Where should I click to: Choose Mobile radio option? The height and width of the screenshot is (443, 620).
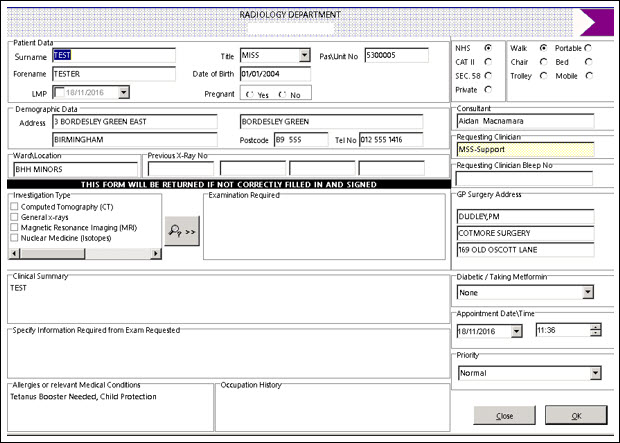tap(589, 76)
